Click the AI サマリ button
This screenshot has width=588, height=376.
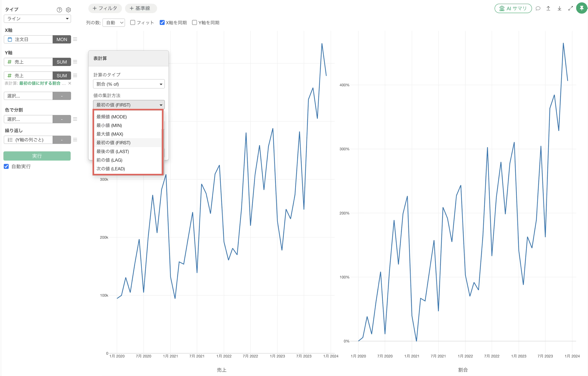[x=513, y=9]
